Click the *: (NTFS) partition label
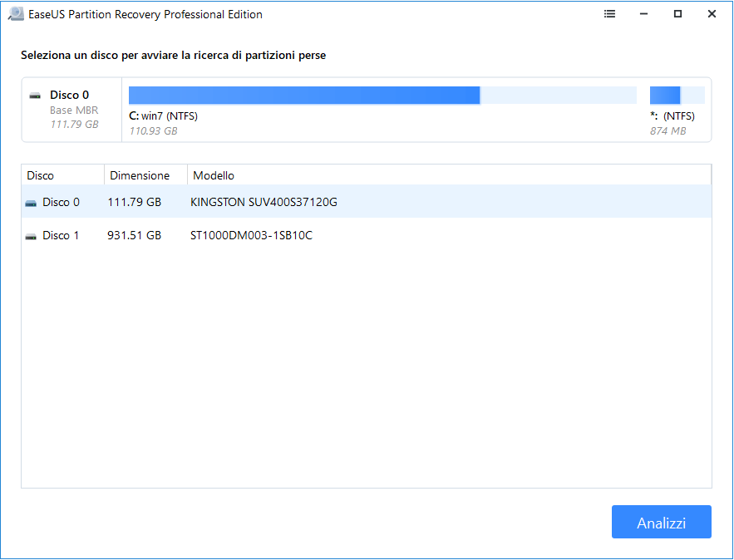Screen dimensions: 734x560 point(672,116)
